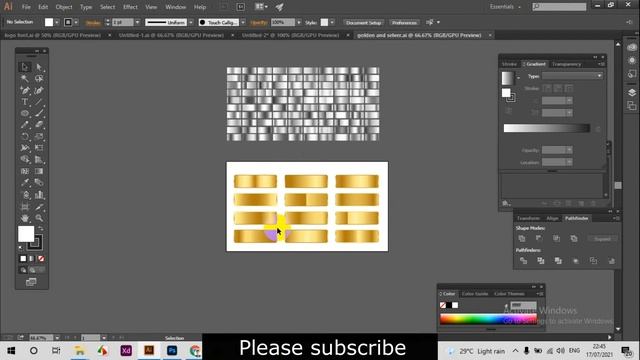
Task: Click the toolbox white Fill swatch
Action: (26, 234)
